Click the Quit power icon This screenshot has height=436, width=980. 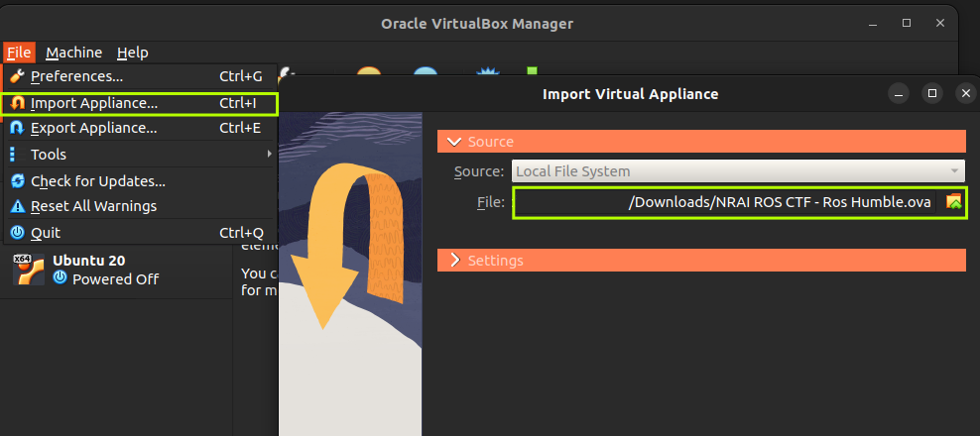16,233
